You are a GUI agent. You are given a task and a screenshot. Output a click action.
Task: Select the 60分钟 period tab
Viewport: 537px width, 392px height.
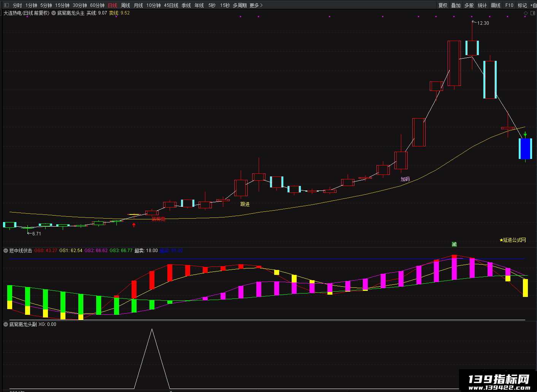click(97, 5)
